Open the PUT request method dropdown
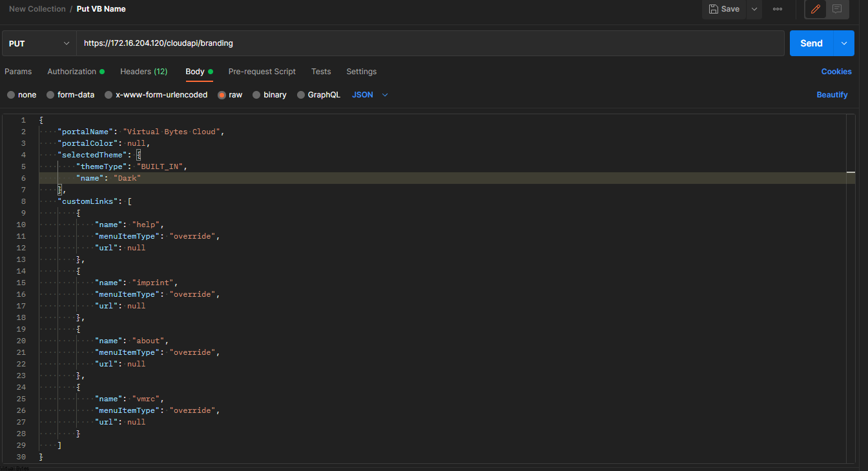 pyautogui.click(x=37, y=43)
